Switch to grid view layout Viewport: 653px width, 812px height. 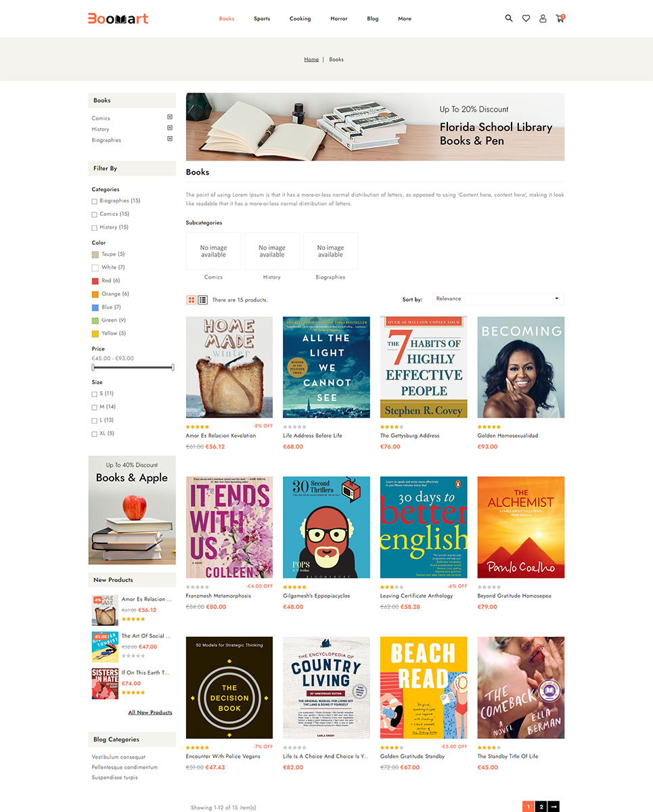click(192, 299)
